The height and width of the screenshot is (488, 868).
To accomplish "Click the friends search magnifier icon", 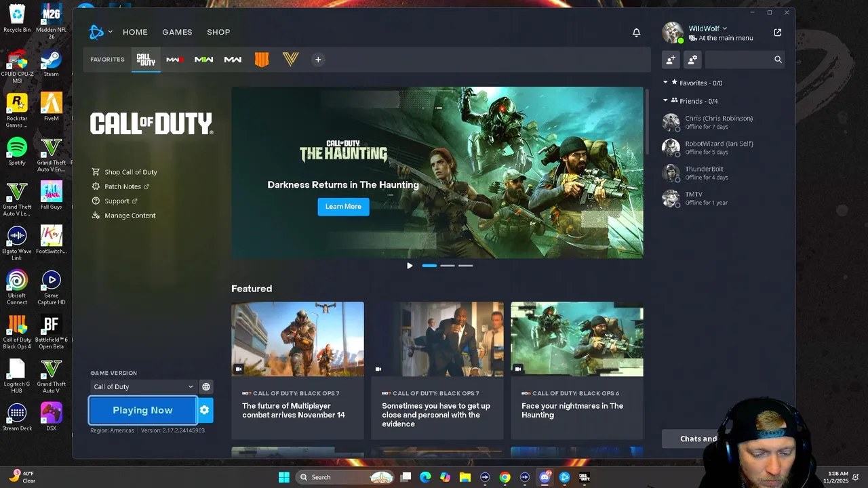I will point(778,60).
